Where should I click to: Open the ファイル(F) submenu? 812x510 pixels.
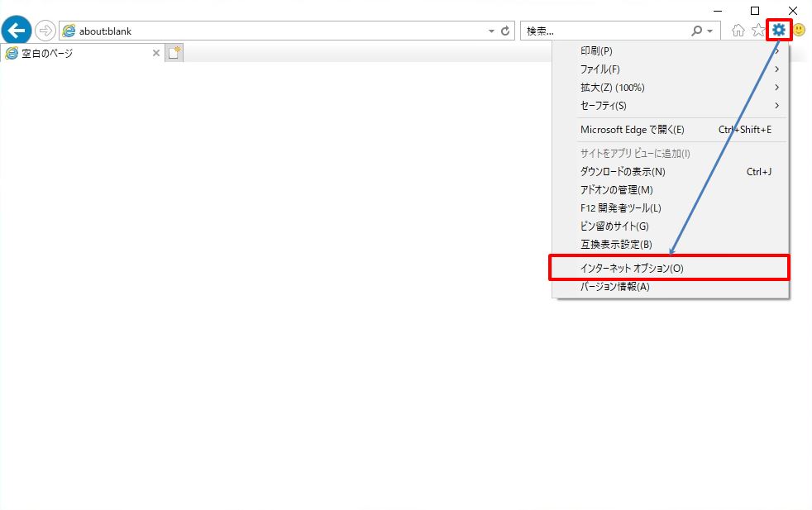(671, 69)
